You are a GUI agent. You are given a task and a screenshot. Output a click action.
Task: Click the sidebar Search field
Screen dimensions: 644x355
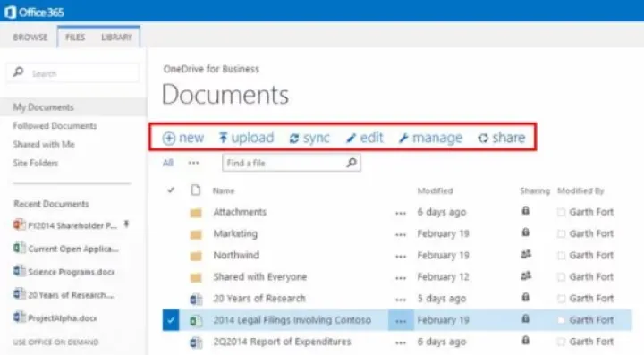pos(73,73)
